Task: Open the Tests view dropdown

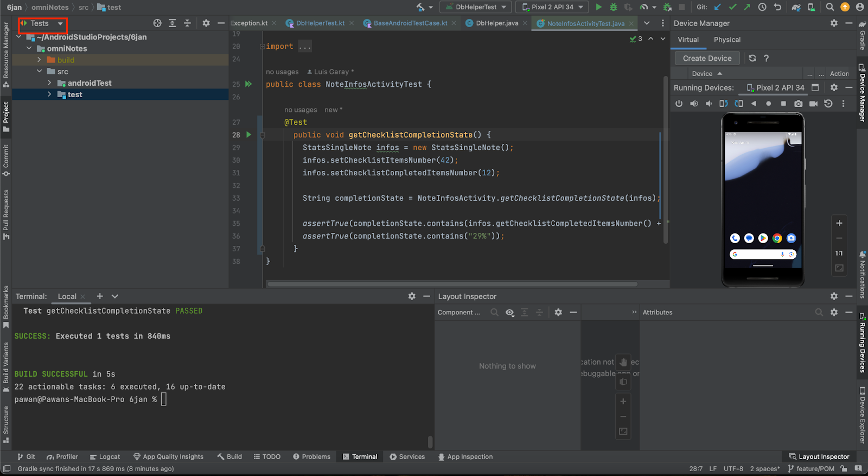Action: (43, 24)
